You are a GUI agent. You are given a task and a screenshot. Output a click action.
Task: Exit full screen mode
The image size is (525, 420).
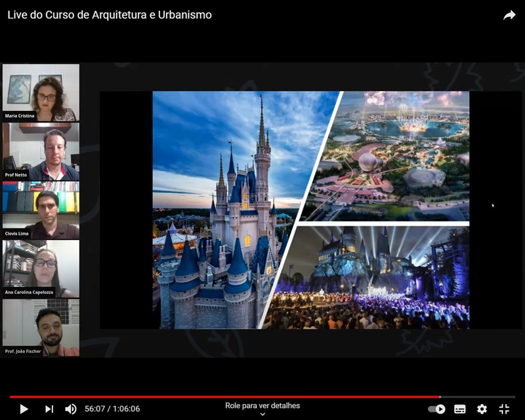pos(504,409)
